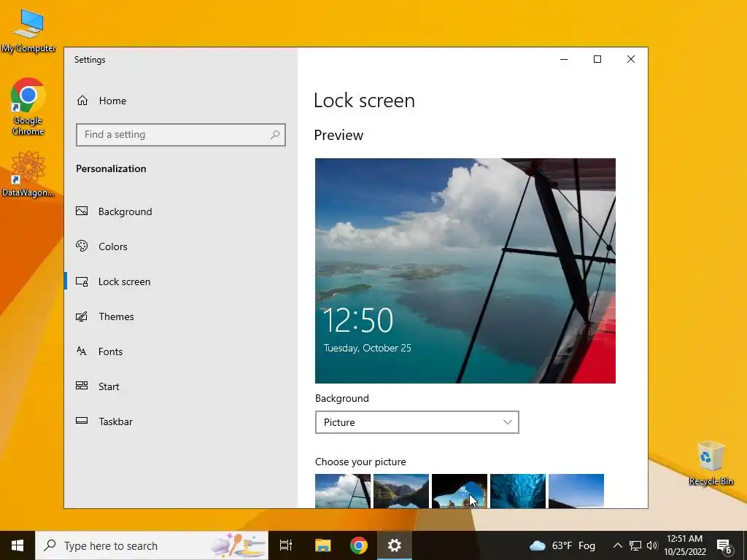Focus the Find a setting search box
The height and width of the screenshot is (560, 747).
(x=181, y=135)
